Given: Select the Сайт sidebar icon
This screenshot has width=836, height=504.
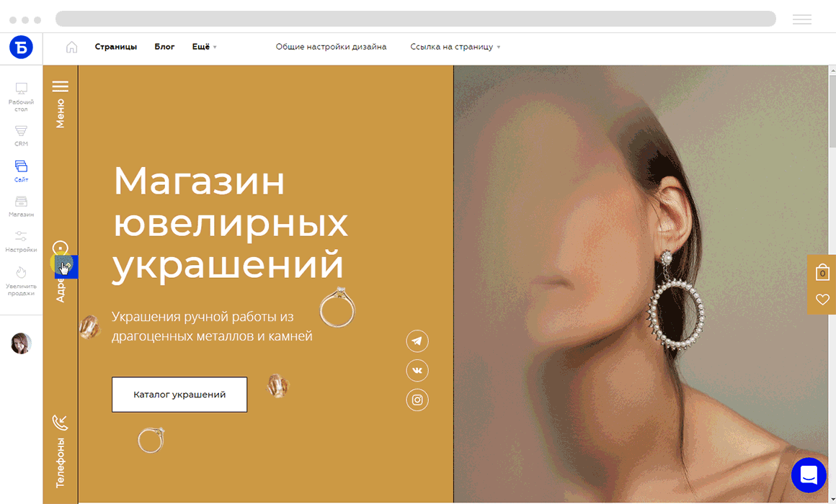Looking at the screenshot, I should pos(21,166).
